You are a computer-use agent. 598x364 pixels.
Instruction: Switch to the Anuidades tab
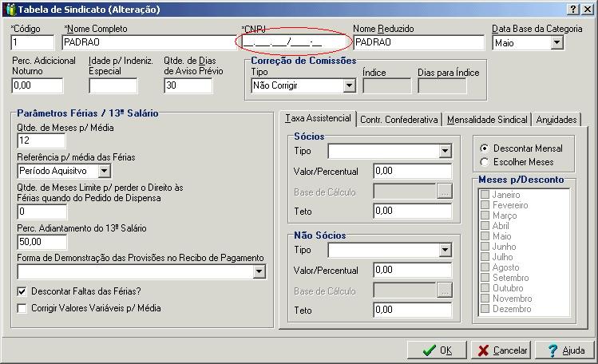click(x=556, y=120)
